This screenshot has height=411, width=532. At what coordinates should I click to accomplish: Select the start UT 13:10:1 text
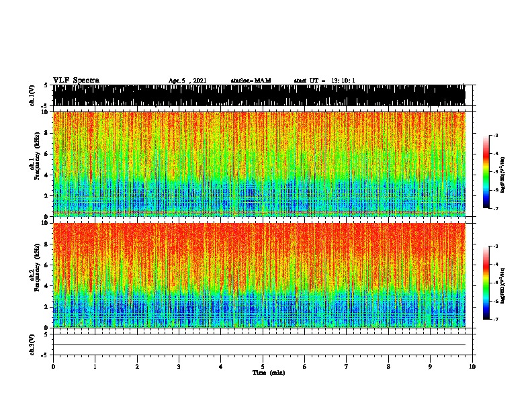pyautogui.click(x=324, y=81)
